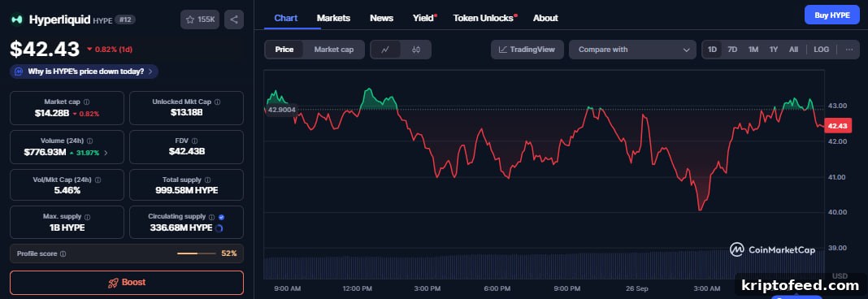868x299 pixels.
Task: Select 1M time range
Action: [x=753, y=50]
